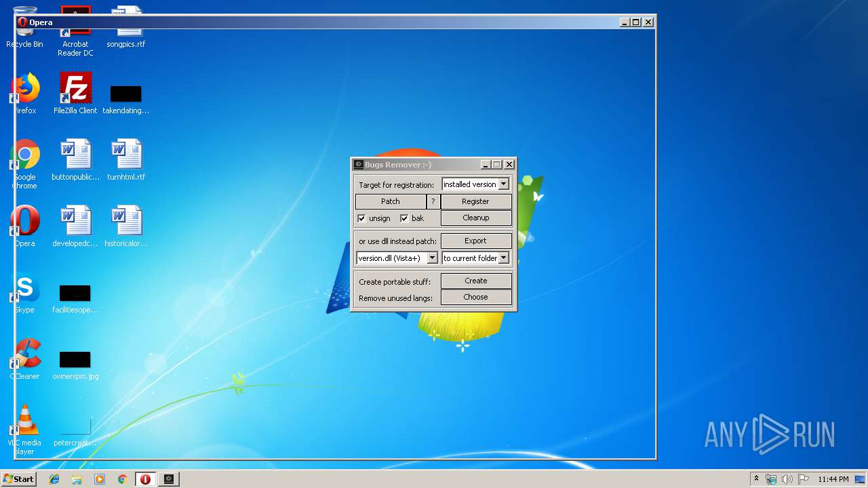Open historicalor document on desktop

tap(126, 226)
